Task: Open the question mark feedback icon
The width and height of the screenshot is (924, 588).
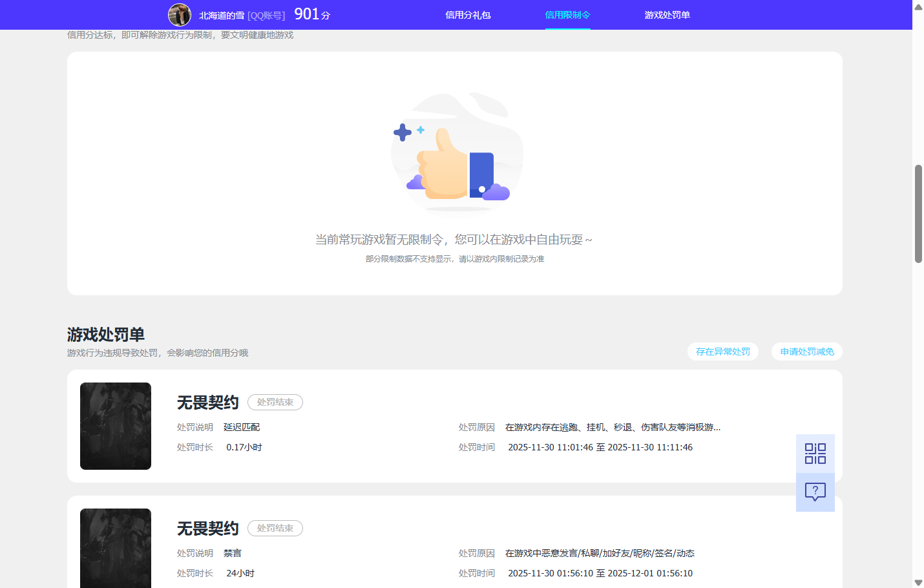Action: (x=815, y=492)
